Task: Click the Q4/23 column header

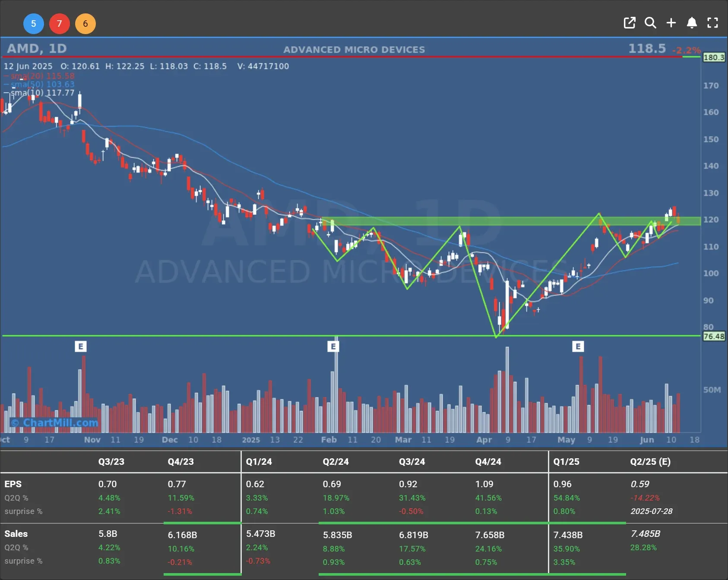Action: point(180,462)
